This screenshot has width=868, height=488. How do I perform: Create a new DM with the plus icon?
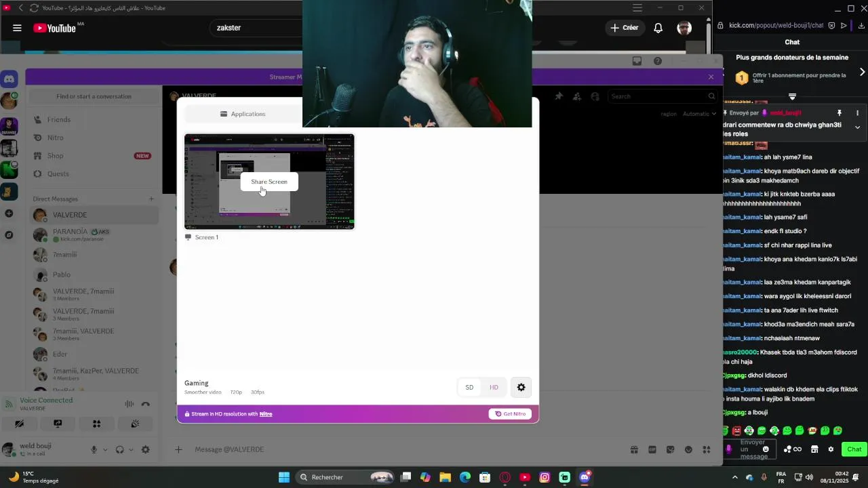pos(151,199)
